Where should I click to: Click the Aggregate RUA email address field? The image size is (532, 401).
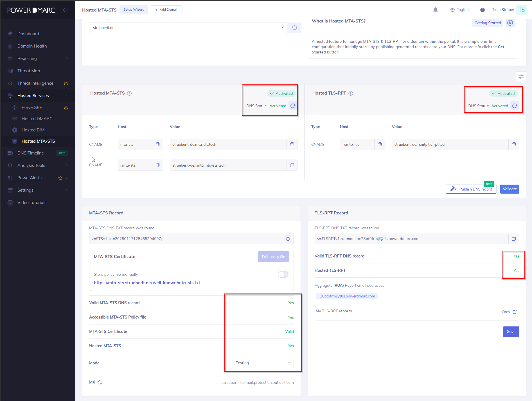[447, 296]
